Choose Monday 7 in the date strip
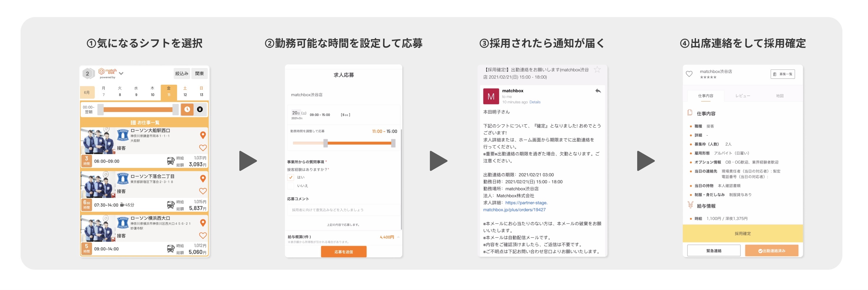Viewport: 868px width, 290px height. pyautogui.click(x=104, y=91)
